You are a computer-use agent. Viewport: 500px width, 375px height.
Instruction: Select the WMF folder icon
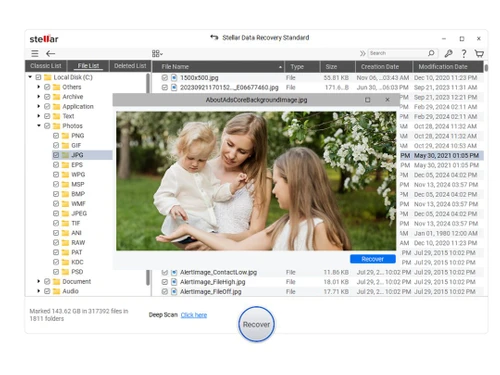click(65, 204)
